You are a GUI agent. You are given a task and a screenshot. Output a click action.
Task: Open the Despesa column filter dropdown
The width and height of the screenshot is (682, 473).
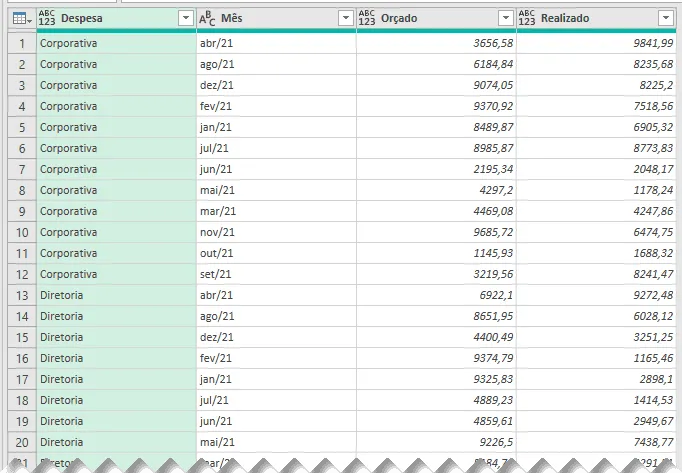186,18
